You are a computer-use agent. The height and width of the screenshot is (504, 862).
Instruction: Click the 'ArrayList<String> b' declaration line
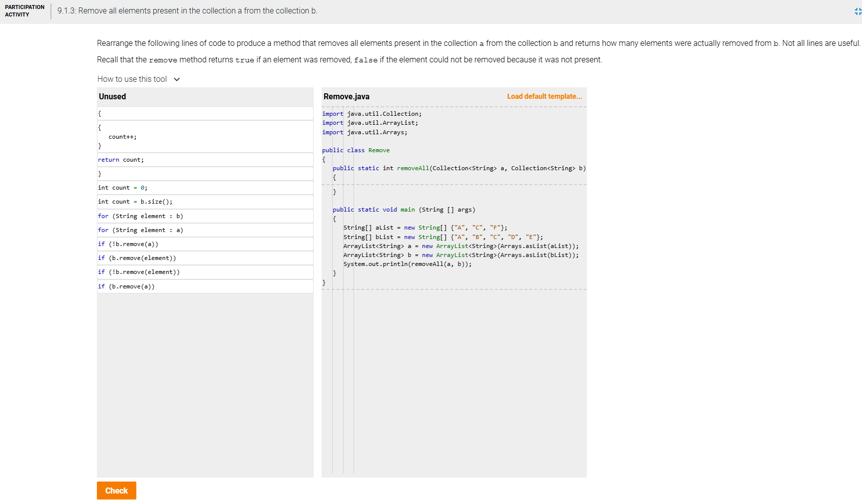[x=461, y=255]
